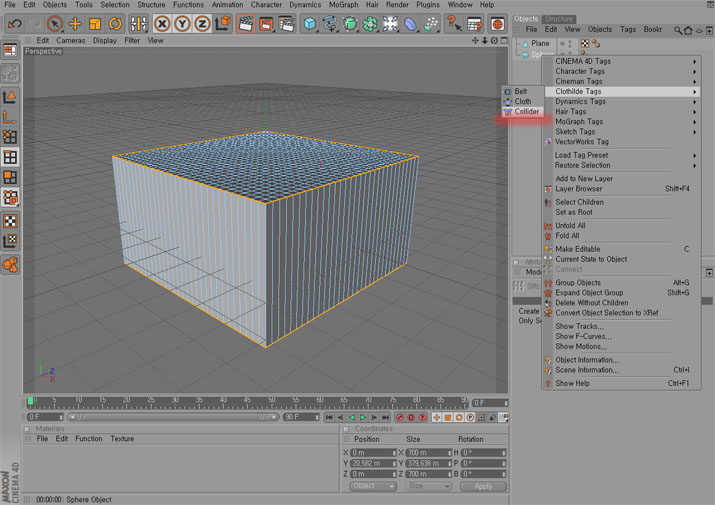Toggle X-axis lock button
The image size is (715, 505).
coord(162,24)
